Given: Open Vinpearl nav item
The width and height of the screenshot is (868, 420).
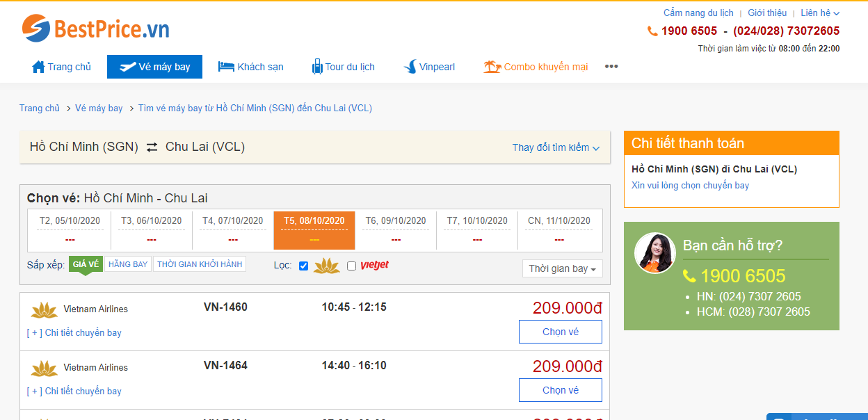Looking at the screenshot, I should (429, 67).
